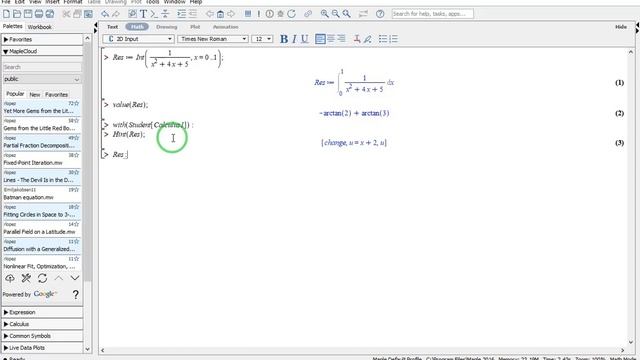Click the Undo arrow icon
Viewport: 640px width, 360px height.
point(105,14)
